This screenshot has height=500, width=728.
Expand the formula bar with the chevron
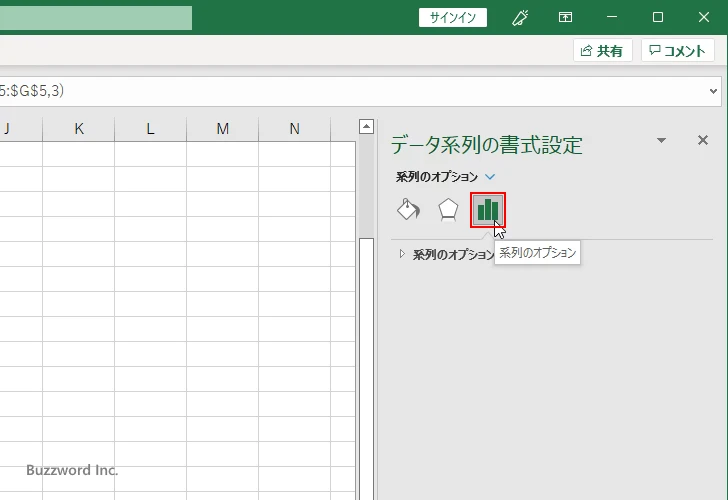(x=714, y=90)
